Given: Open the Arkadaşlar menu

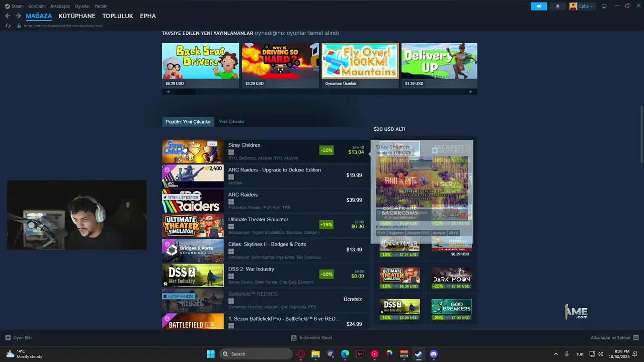Looking at the screenshot, I should (x=60, y=6).
